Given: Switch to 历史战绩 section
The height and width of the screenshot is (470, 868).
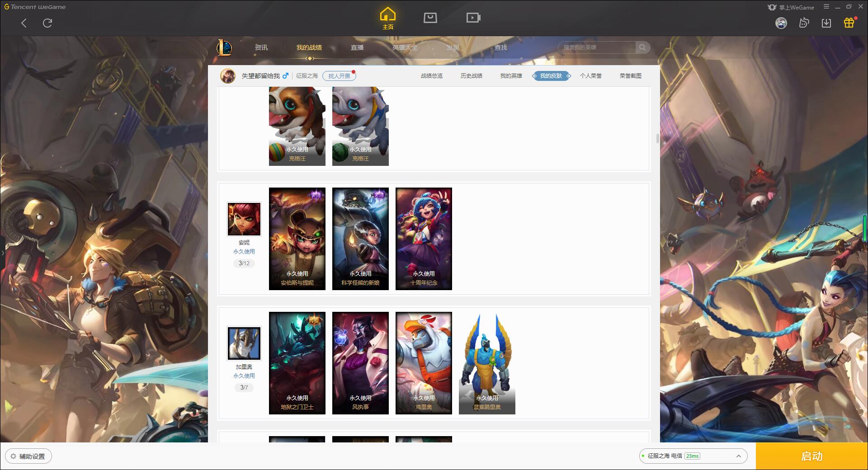Looking at the screenshot, I should 472,76.
